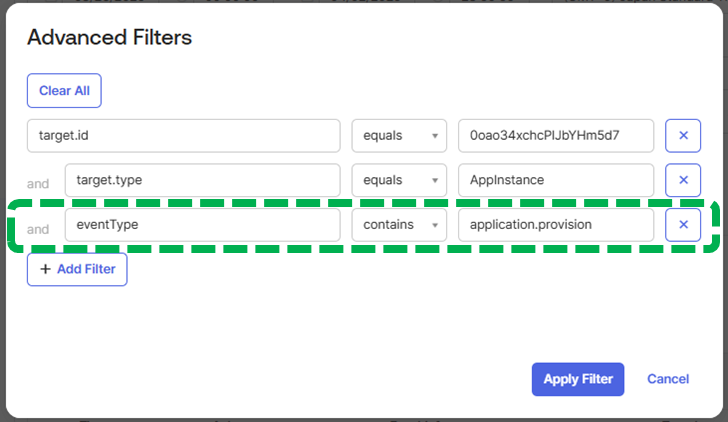Image resolution: width=728 pixels, height=422 pixels.
Task: Click the "and" label beside target.type
Action: [x=38, y=184]
